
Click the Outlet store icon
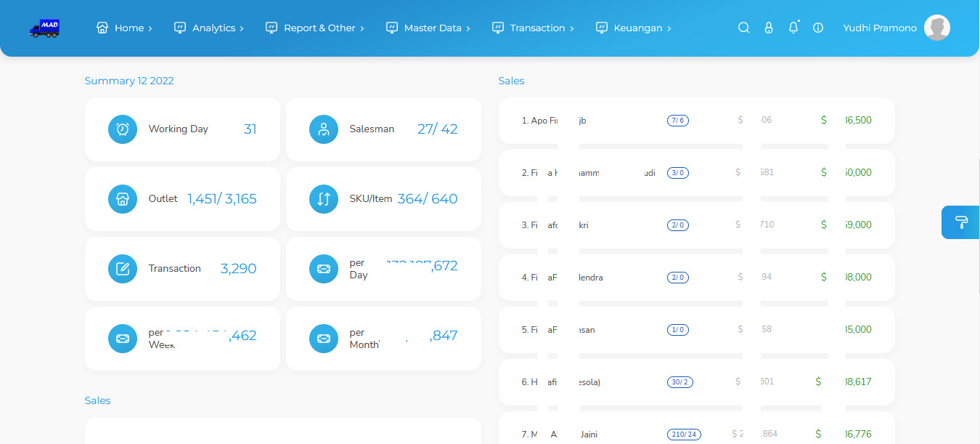point(123,199)
